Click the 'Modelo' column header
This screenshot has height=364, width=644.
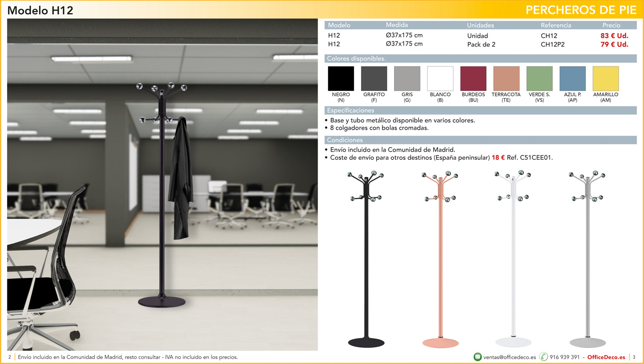tap(339, 25)
